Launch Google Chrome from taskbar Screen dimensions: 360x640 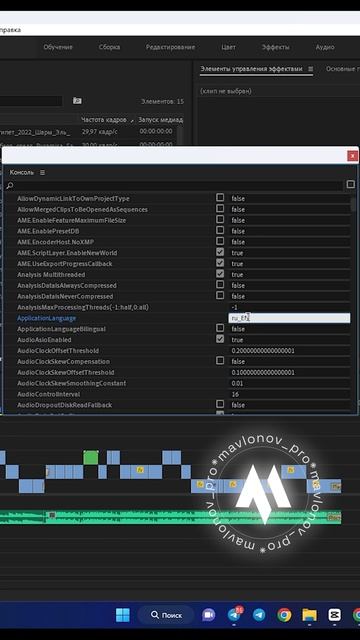point(284,615)
